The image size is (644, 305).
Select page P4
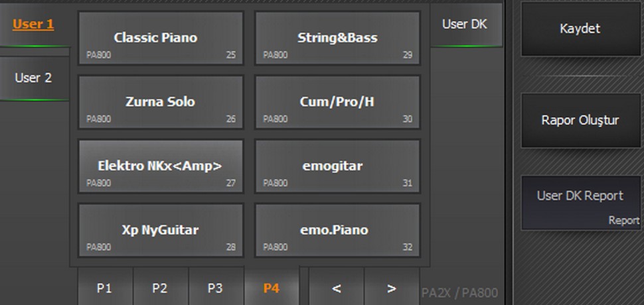pos(271,288)
